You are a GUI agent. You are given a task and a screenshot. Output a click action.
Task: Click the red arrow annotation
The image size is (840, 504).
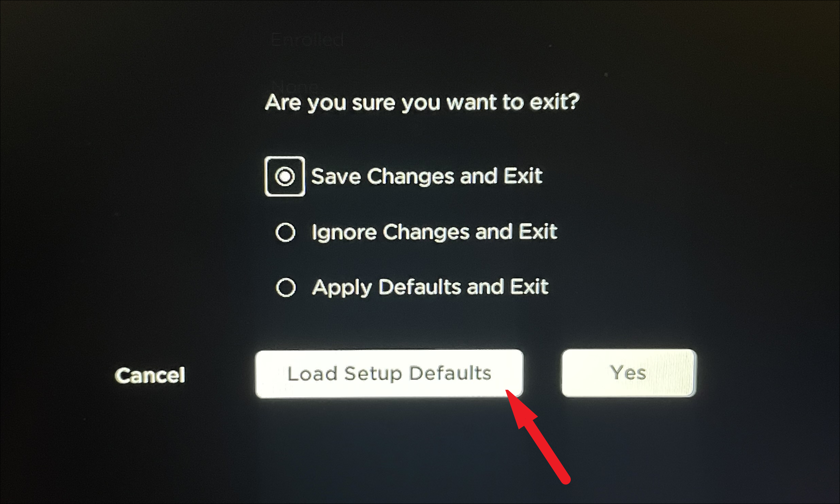click(x=538, y=437)
